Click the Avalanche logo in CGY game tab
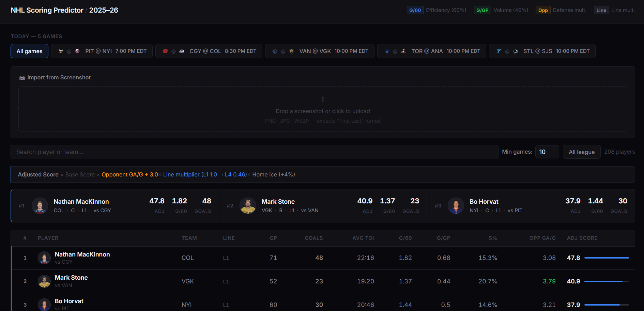The width and height of the screenshot is (644, 311). [182, 51]
